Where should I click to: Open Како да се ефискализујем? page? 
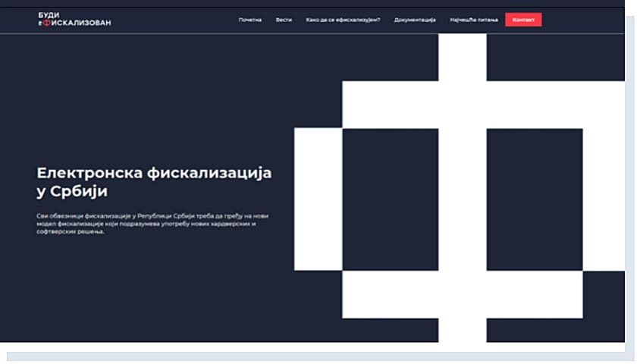[343, 20]
